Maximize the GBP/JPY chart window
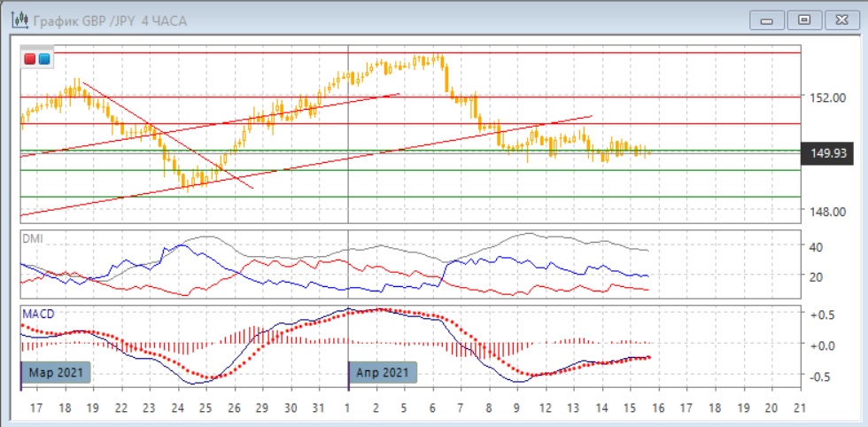Viewport: 868px width, 427px height. tap(804, 19)
